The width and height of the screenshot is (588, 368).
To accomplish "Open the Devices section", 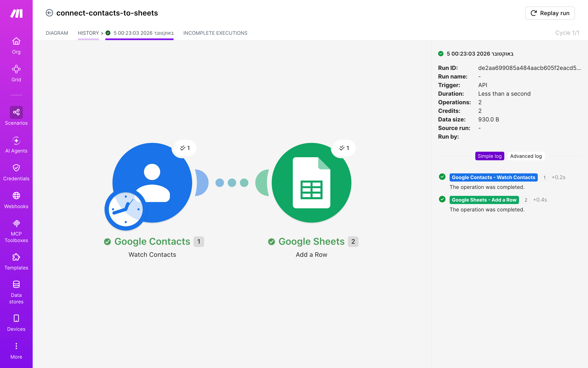I will click(x=16, y=323).
